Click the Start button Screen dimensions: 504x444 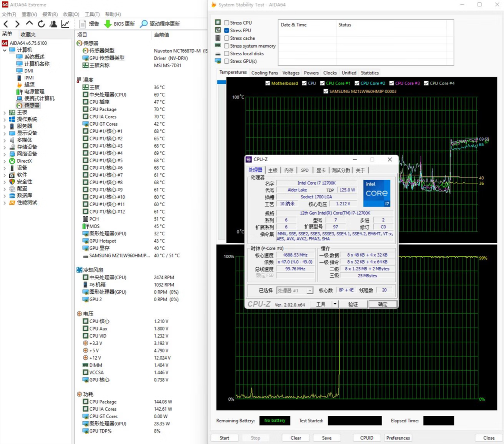225,438
